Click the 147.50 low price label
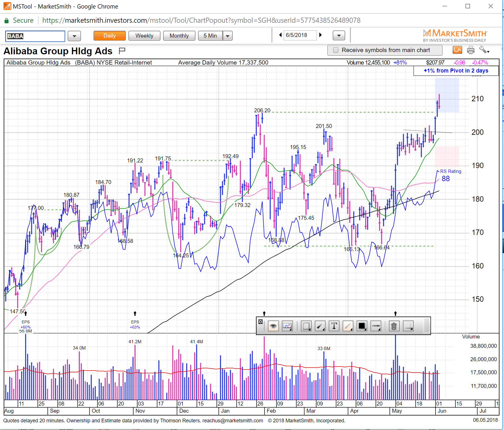Viewport: 504px width, 430px height. 18,311
